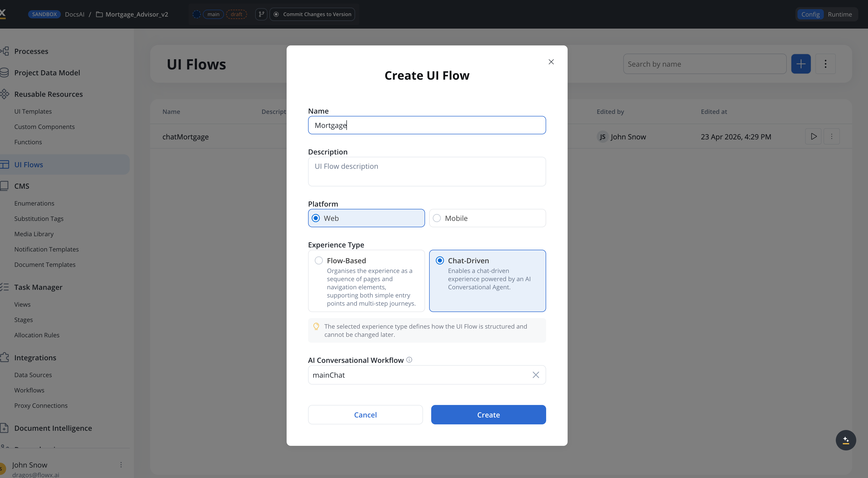Viewport: 868px width, 478px height.
Task: Open John Snow user options menu
Action: pyautogui.click(x=121, y=465)
